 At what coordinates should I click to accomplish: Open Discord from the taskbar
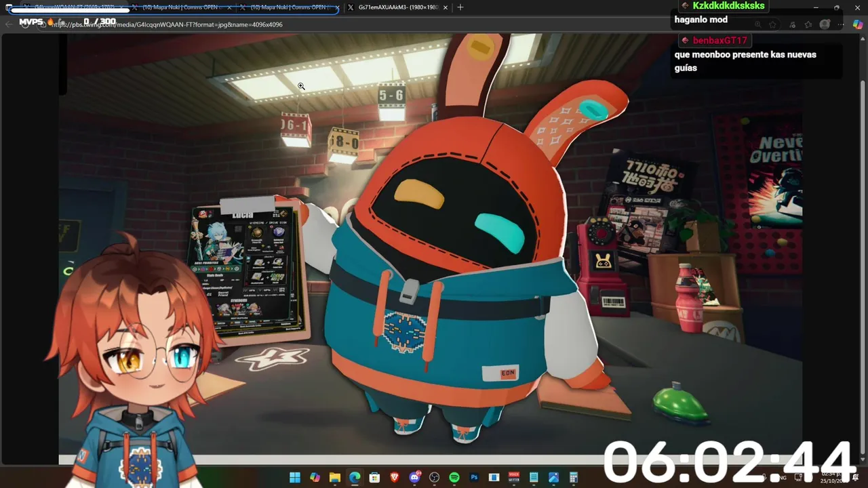click(414, 478)
